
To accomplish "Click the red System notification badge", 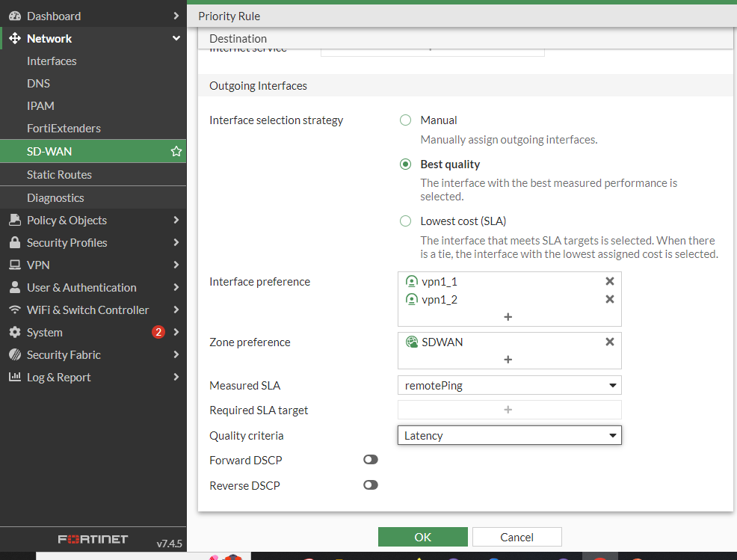I will tap(158, 333).
